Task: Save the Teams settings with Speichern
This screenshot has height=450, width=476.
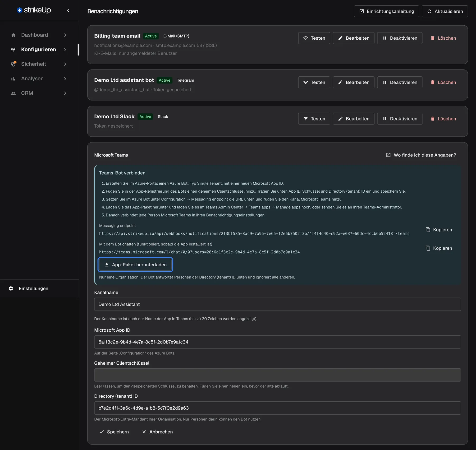Action: [x=114, y=432]
